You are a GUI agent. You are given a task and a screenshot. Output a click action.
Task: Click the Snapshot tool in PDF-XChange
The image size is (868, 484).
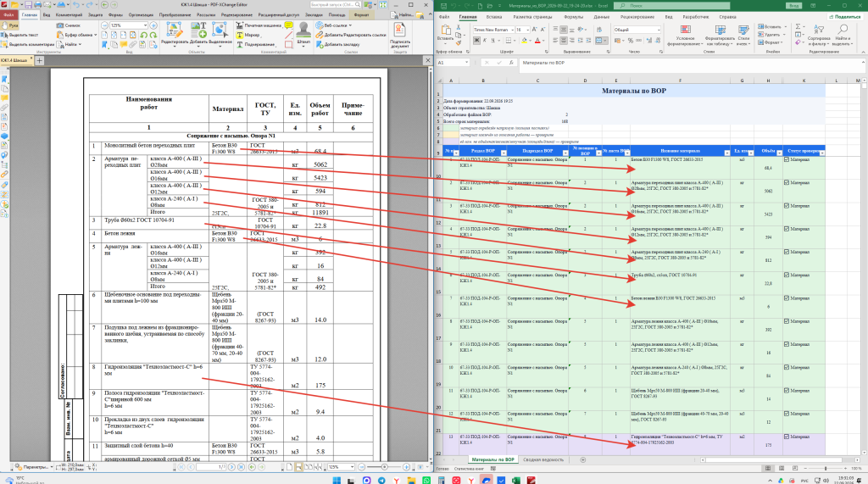pos(69,25)
